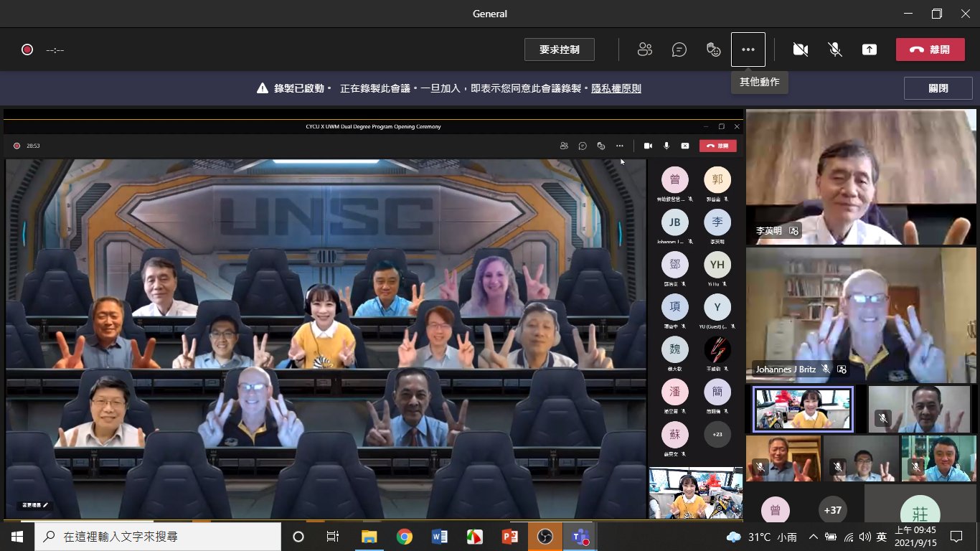Select the 李英明 video tile

point(861,177)
